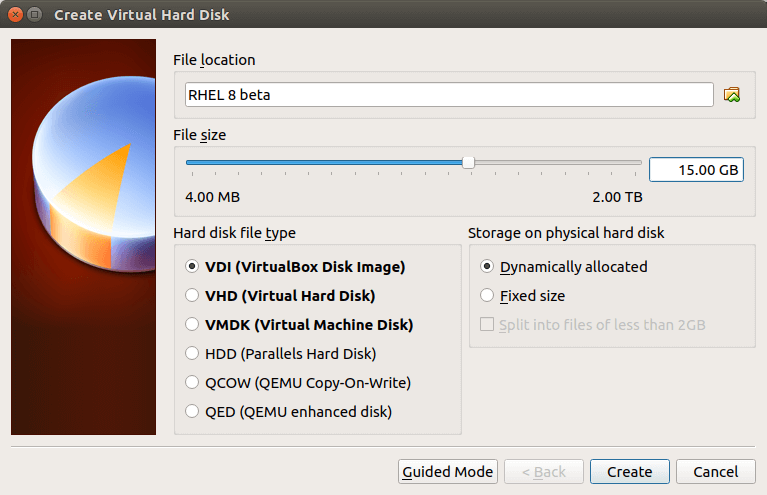Choose VHD (Virtual Hard Disk) format
The image size is (767, 495).
point(193,296)
